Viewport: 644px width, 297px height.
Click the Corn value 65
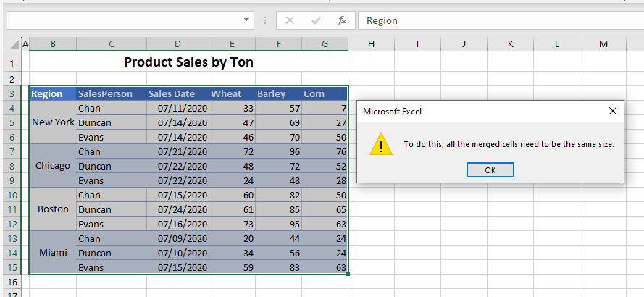click(x=325, y=209)
